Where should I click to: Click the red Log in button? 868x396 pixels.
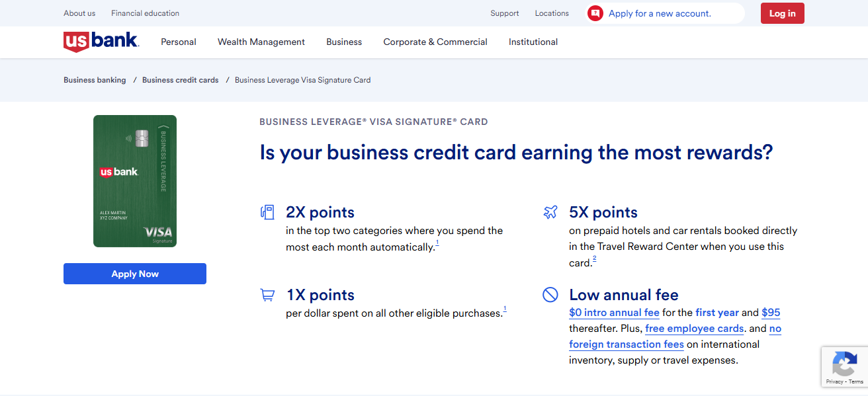tap(783, 13)
